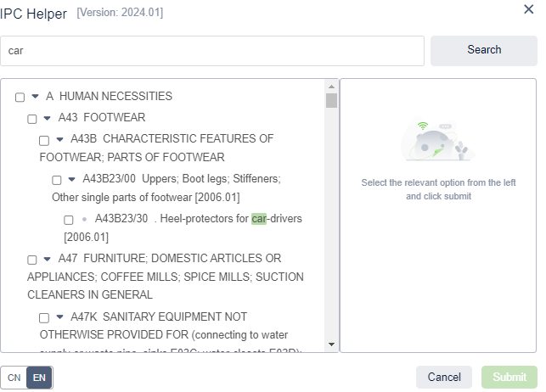Switch language to EN
This screenshot has height=392, width=546.
(39, 378)
